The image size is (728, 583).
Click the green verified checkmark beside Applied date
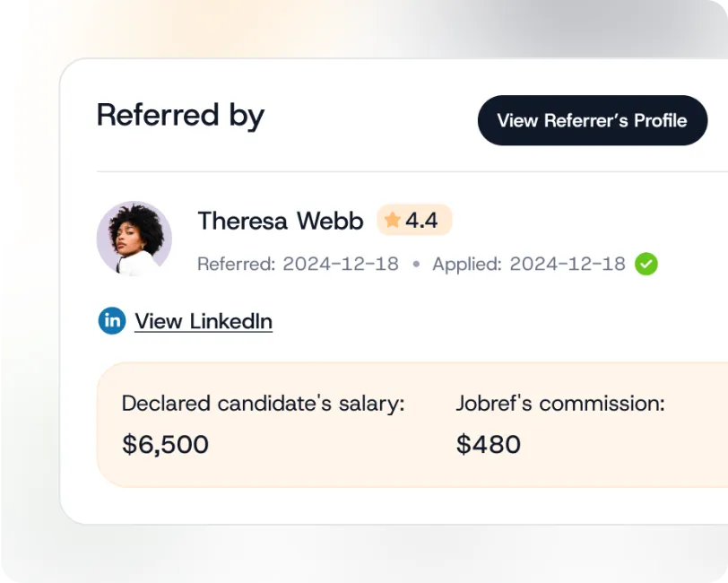tap(646, 264)
